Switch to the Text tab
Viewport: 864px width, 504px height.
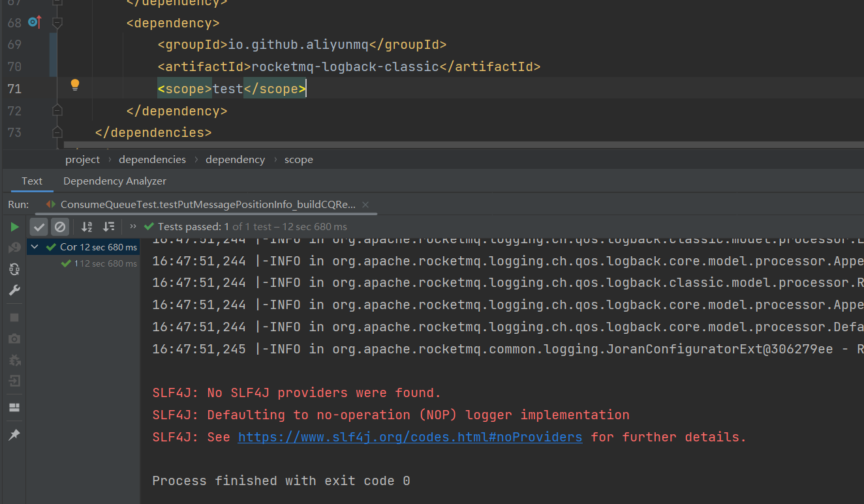coord(31,181)
